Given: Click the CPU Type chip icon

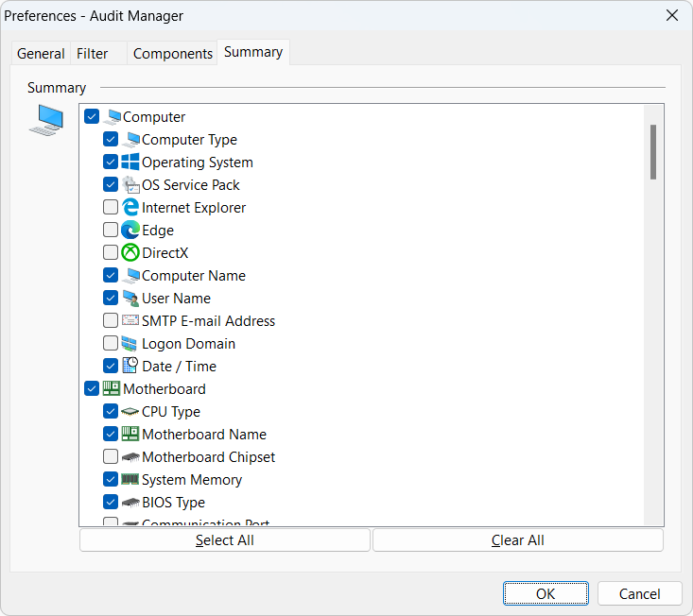Looking at the screenshot, I should pos(130,412).
